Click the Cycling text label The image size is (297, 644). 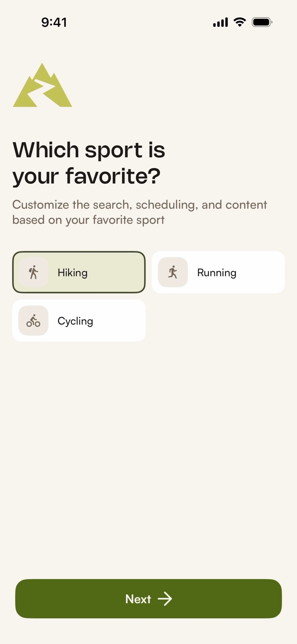click(x=75, y=321)
